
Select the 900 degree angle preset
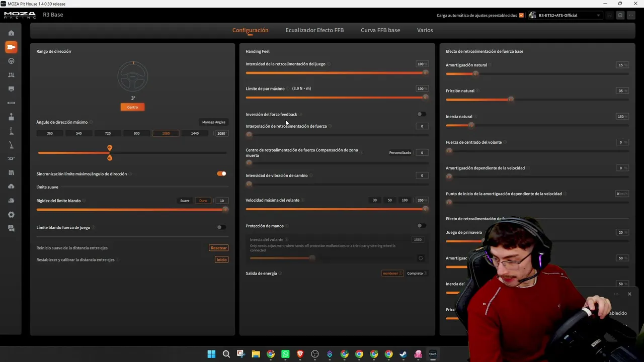[136, 133]
